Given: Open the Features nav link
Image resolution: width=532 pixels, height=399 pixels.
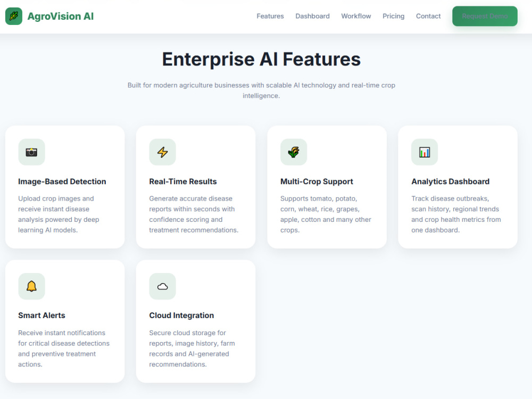Looking at the screenshot, I should coord(270,16).
